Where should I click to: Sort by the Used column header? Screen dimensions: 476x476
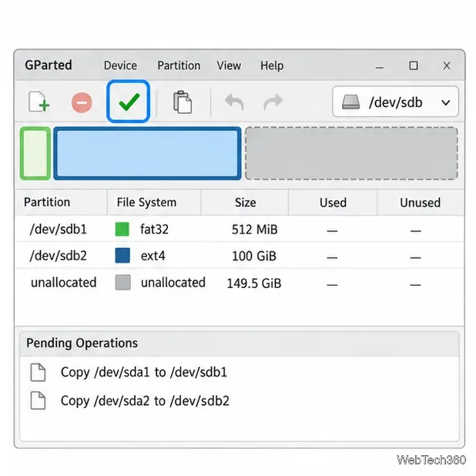point(333,202)
